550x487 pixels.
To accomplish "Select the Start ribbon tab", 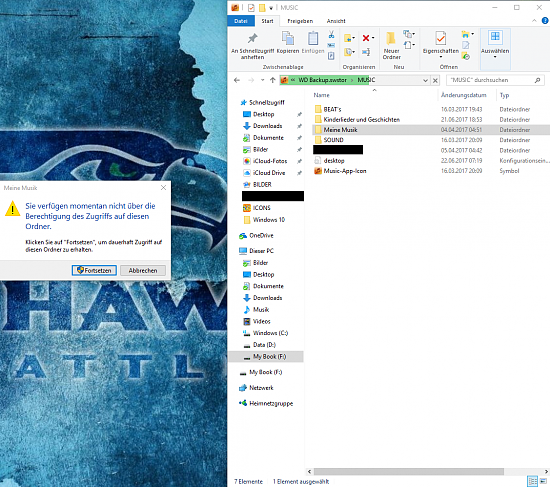I will (x=267, y=21).
